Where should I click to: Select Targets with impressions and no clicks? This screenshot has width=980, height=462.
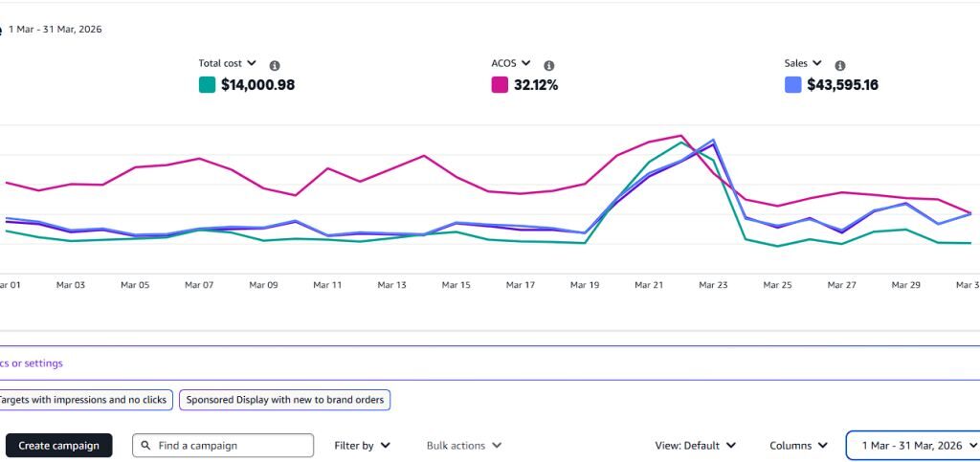85,400
